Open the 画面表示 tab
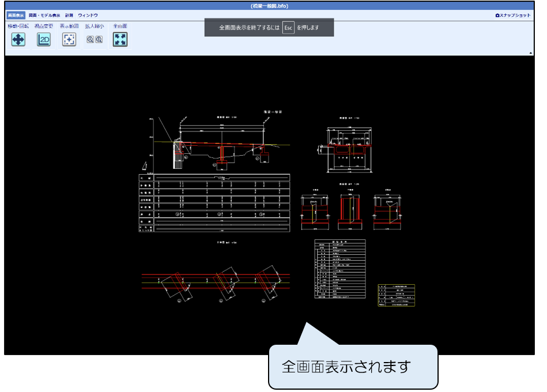 tap(16, 16)
